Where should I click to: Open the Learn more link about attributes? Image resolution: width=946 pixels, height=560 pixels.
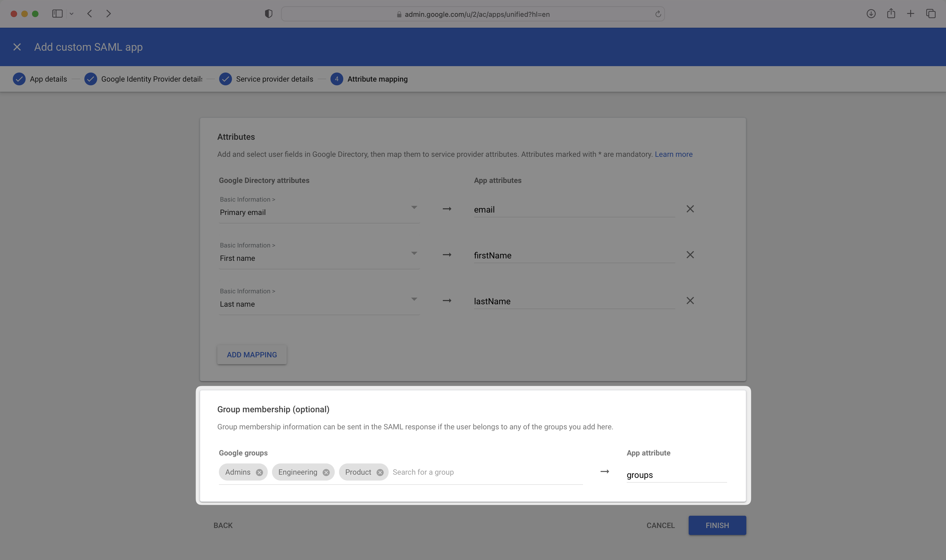pyautogui.click(x=673, y=154)
